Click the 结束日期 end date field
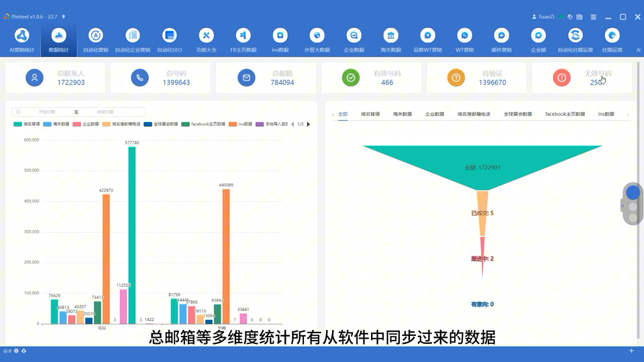Screen dimensions: 644x362 [x=105, y=112]
